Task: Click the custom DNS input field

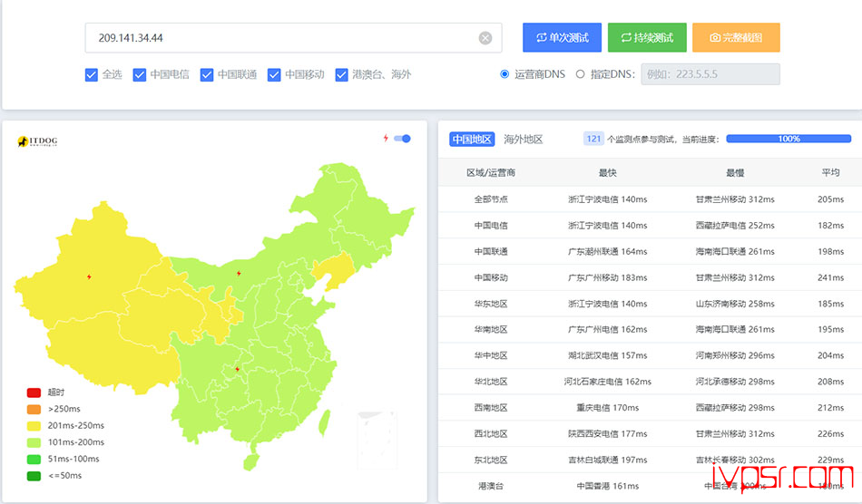Action: pyautogui.click(x=710, y=74)
